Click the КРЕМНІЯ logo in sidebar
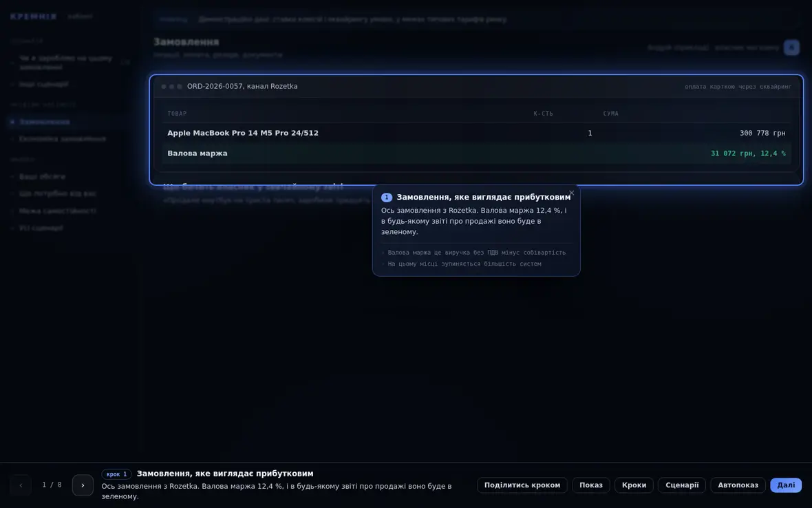Image resolution: width=812 pixels, height=508 pixels. pyautogui.click(x=33, y=17)
